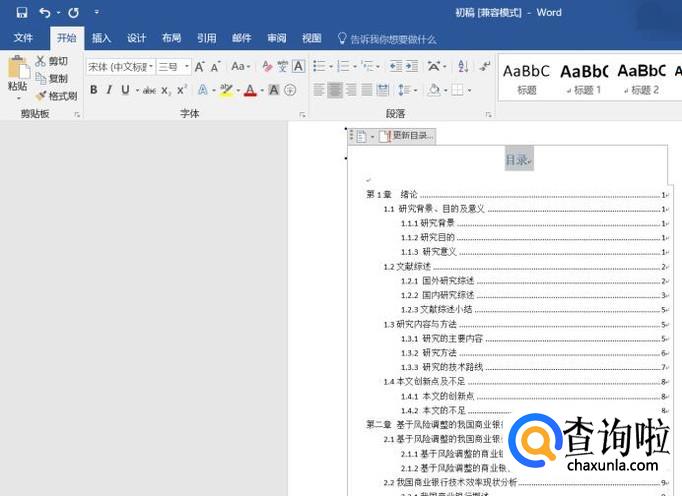Toggle center paragraph alignment

pyautogui.click(x=335, y=90)
